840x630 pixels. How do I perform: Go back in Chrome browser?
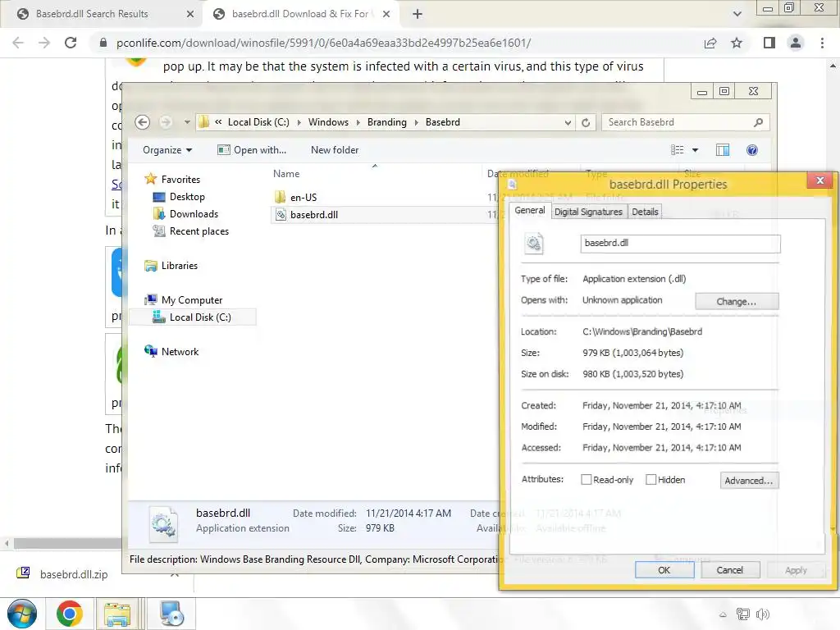[x=18, y=43]
